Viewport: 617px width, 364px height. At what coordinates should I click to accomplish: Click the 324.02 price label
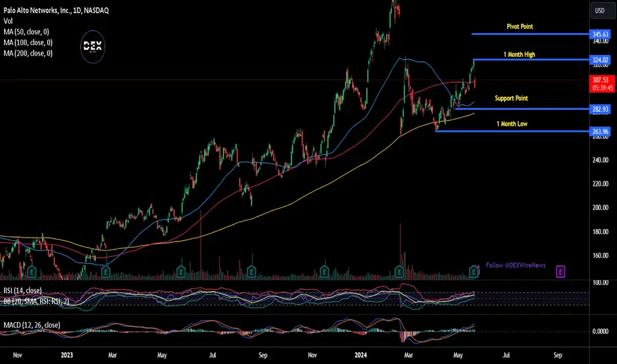point(600,60)
